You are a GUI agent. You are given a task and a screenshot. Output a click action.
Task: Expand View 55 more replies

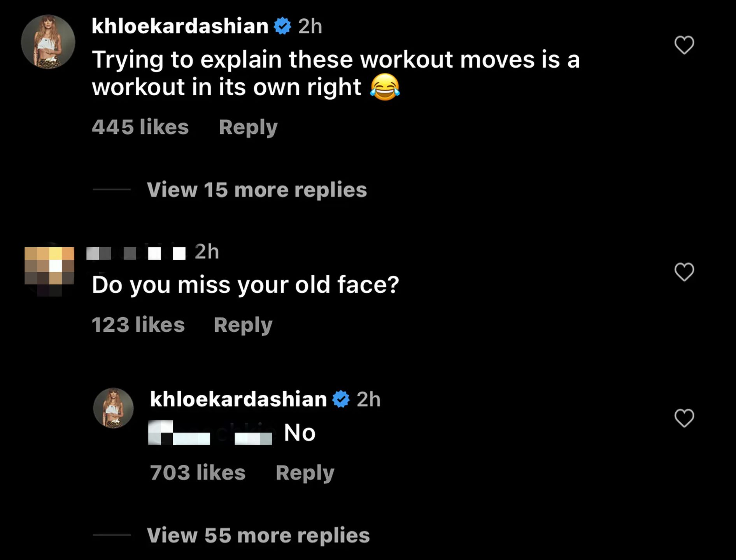pos(258,535)
